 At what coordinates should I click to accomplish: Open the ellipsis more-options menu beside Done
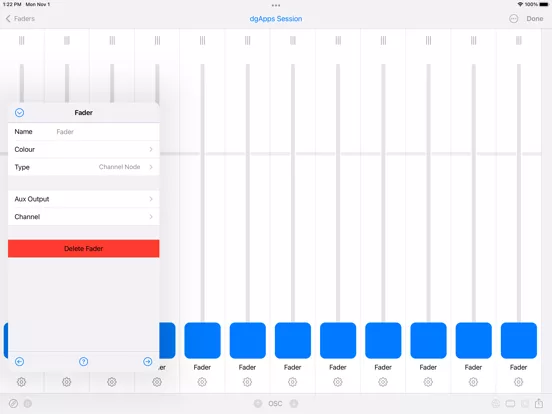[x=514, y=19]
